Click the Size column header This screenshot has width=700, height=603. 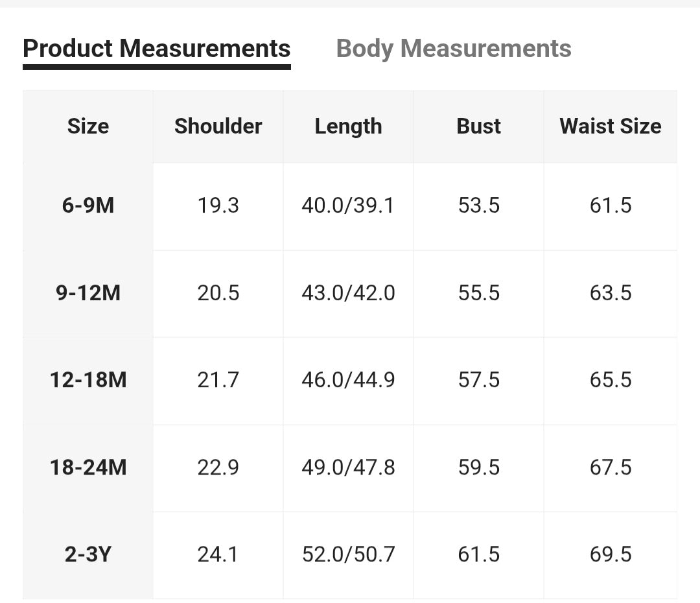[x=88, y=126]
